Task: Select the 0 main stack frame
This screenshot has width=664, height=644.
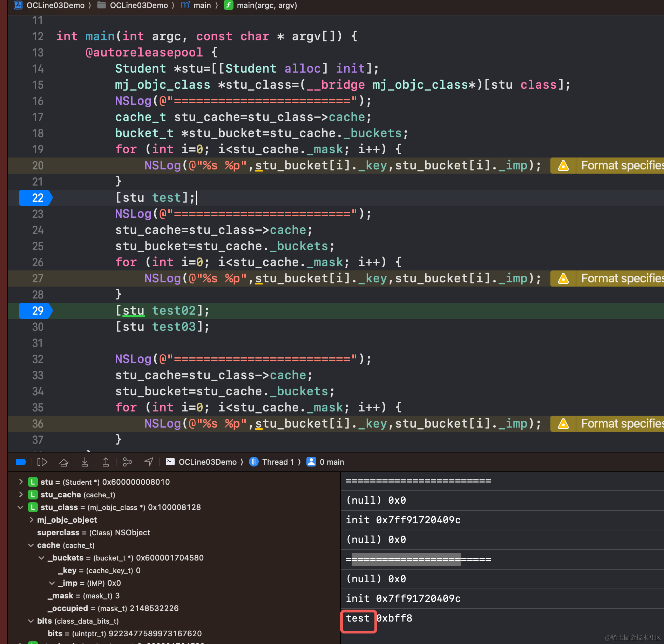Action: pyautogui.click(x=325, y=462)
